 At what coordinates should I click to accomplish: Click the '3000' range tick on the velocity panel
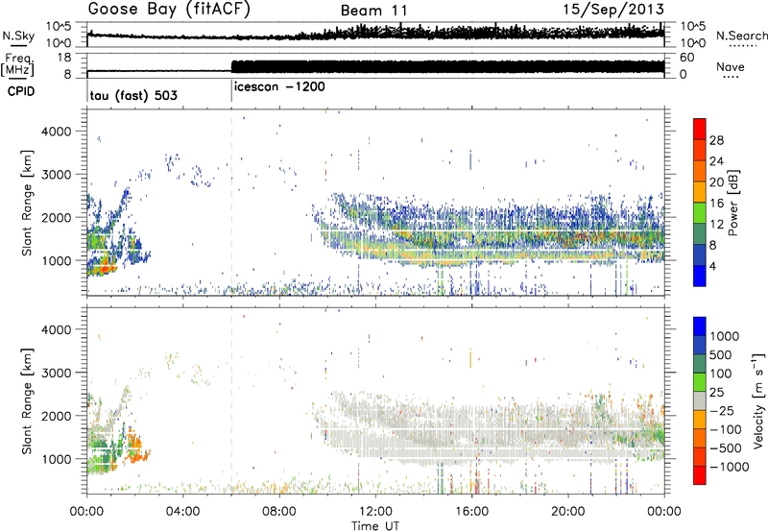pos(57,373)
